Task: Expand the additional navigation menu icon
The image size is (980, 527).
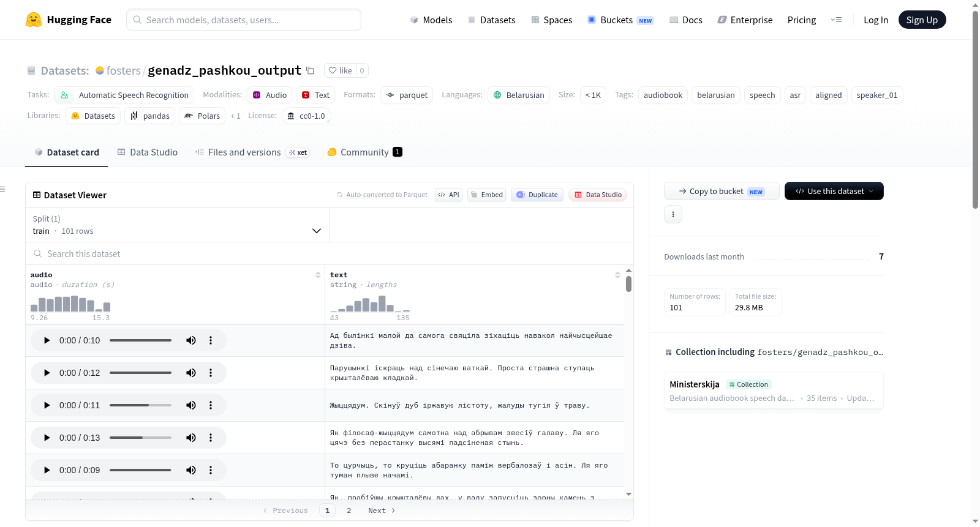Action: (836, 20)
